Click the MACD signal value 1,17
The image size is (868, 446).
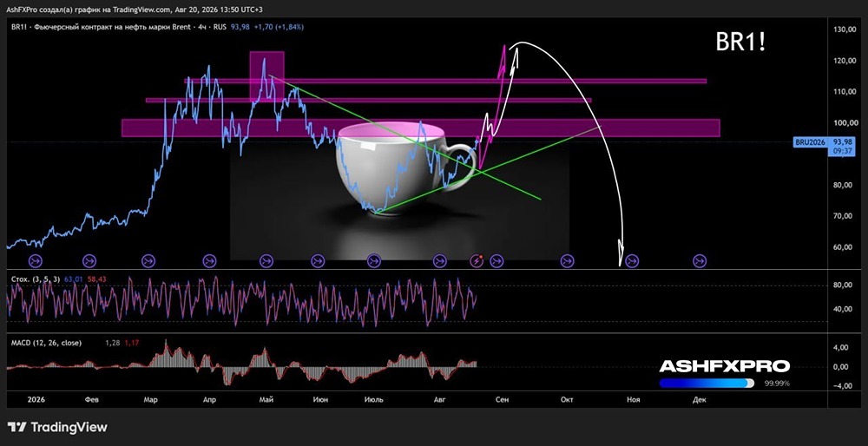point(132,343)
